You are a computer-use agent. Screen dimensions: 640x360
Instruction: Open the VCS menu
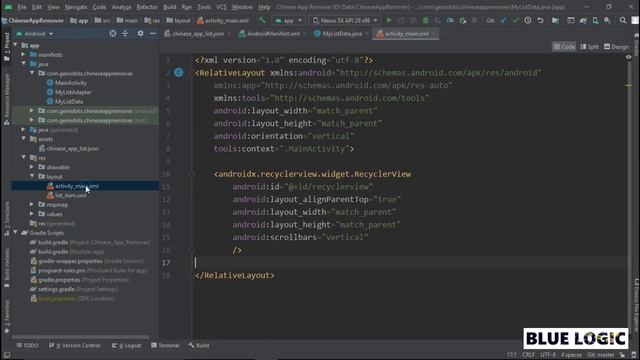pos(221,7)
